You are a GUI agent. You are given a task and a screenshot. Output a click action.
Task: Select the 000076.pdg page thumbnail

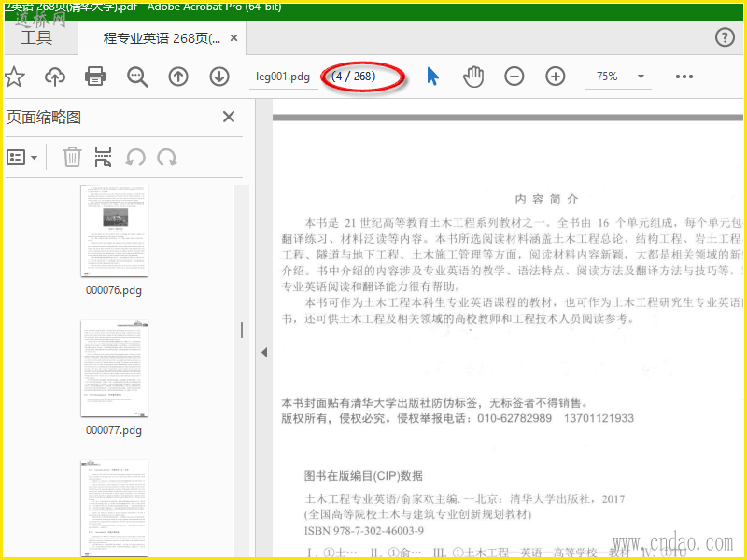coord(114,231)
